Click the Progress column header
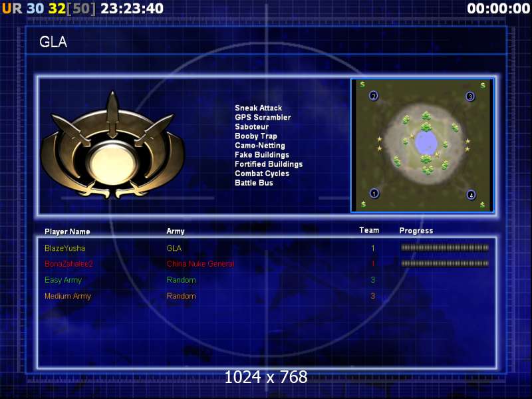 click(x=416, y=231)
